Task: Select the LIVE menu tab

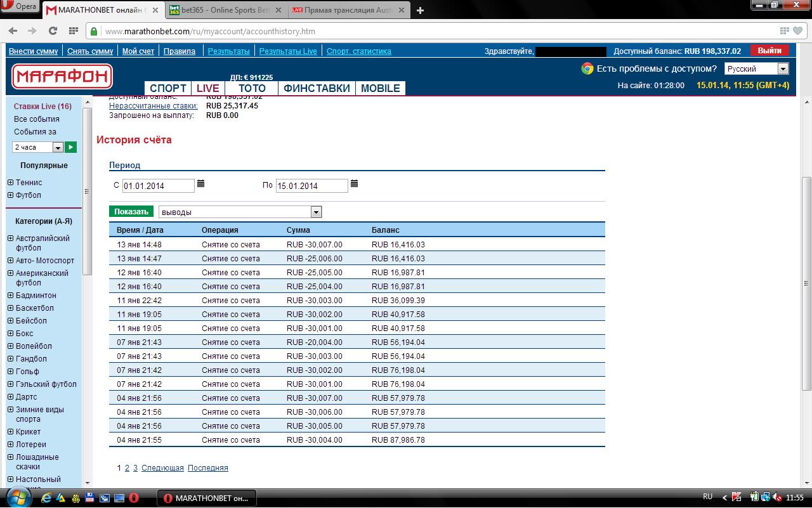Action: [207, 88]
